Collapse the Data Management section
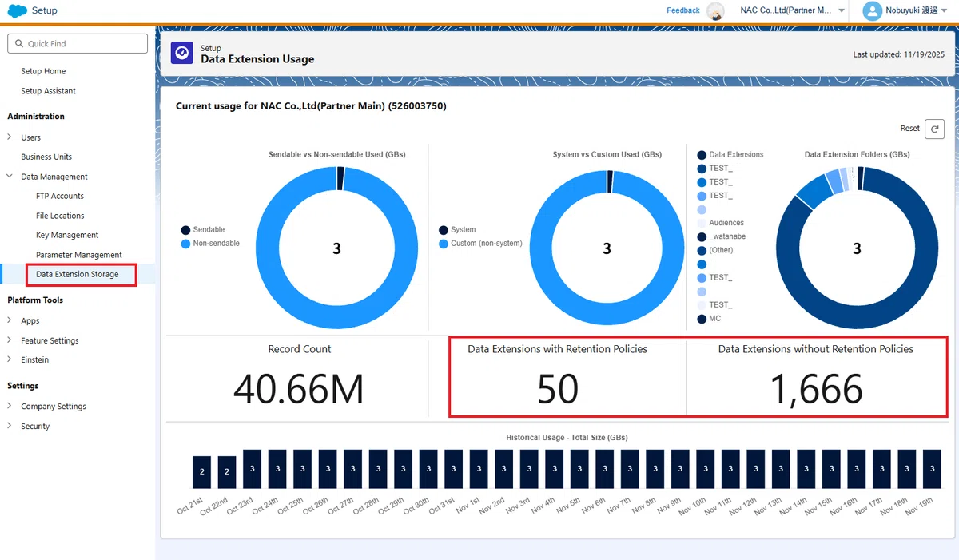 click(x=10, y=177)
